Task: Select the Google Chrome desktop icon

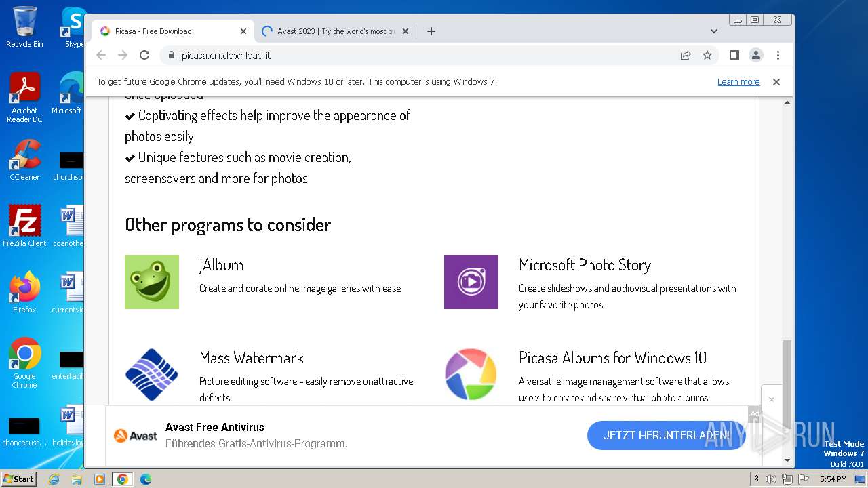Action: tap(24, 363)
